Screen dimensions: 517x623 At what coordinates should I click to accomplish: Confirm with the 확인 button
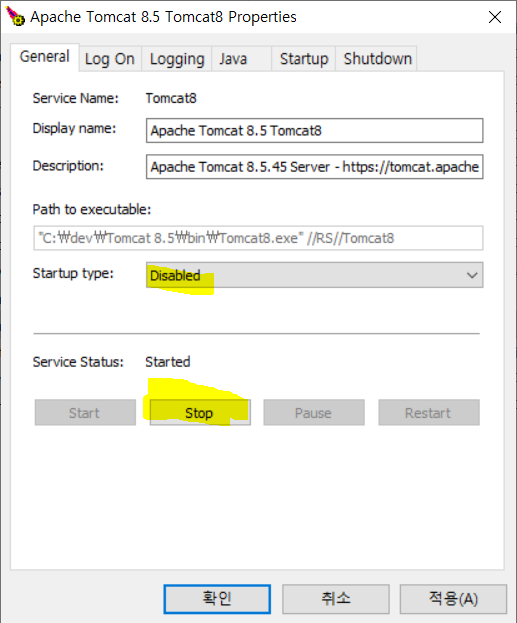(217, 599)
